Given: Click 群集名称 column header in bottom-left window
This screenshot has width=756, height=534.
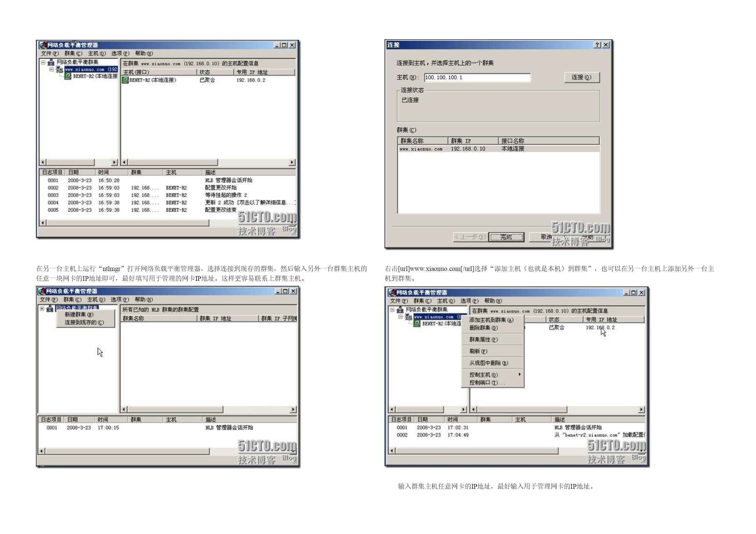Looking at the screenshot, I should tap(159, 318).
